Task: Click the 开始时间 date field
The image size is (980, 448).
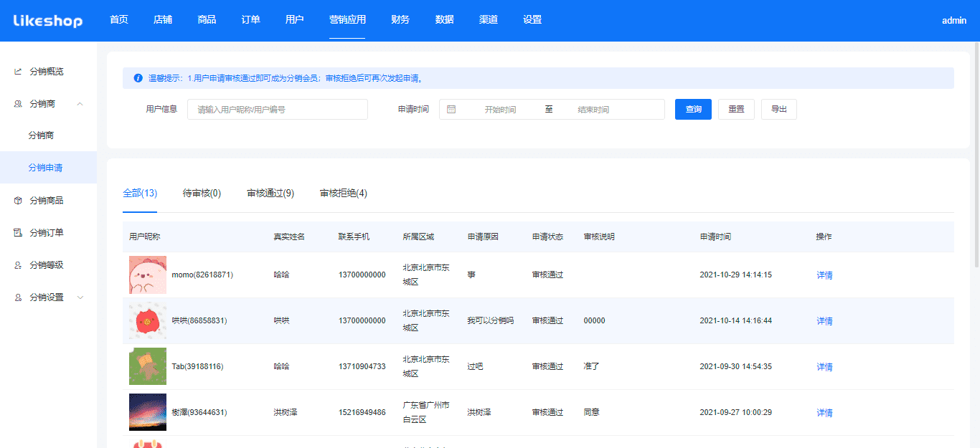Action: [x=500, y=110]
